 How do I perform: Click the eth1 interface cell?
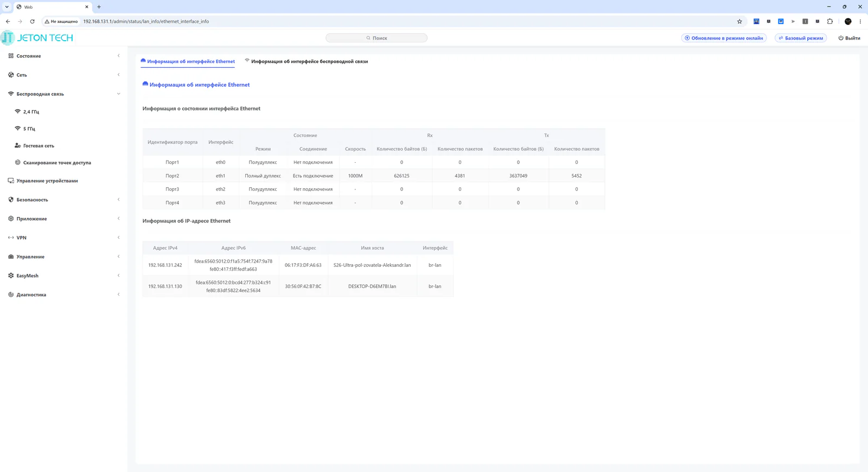pyautogui.click(x=220, y=176)
